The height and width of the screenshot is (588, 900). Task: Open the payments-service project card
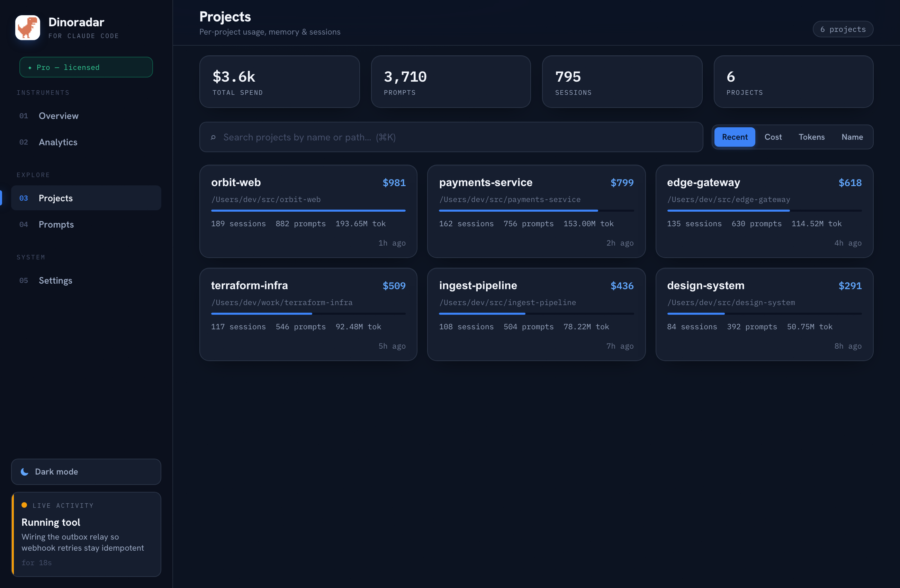pos(536,211)
